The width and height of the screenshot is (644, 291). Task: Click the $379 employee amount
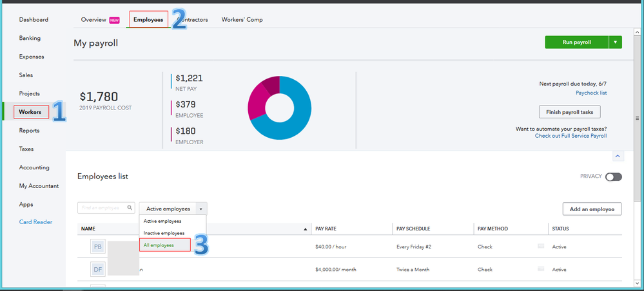185,104
